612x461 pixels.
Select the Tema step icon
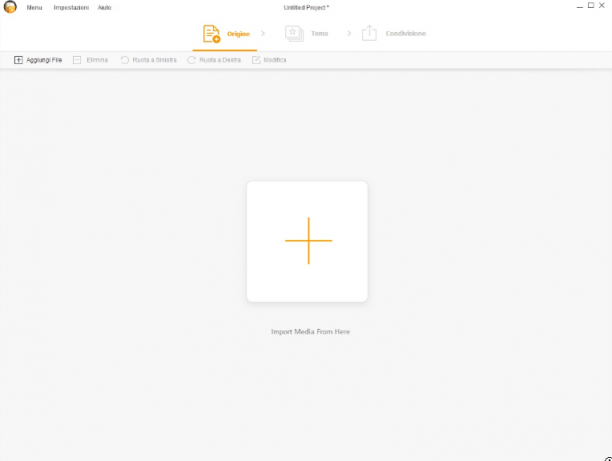[x=294, y=34]
